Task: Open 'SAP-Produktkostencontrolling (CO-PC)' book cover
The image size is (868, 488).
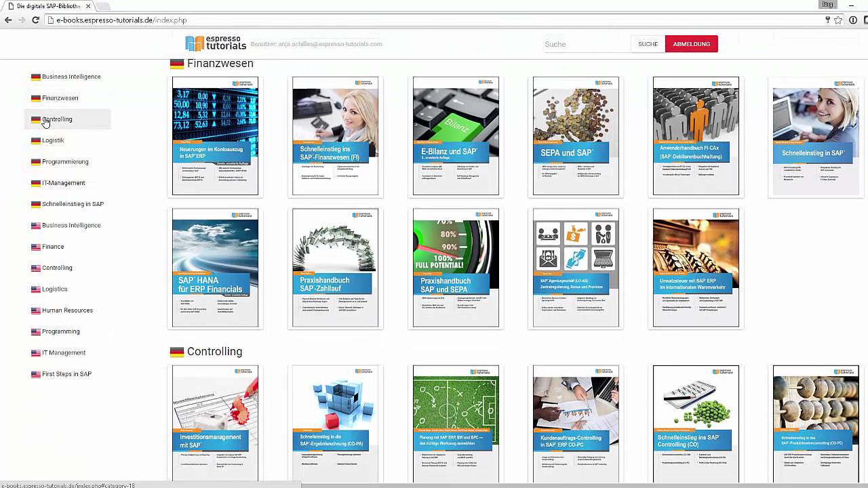Action: 816,424
